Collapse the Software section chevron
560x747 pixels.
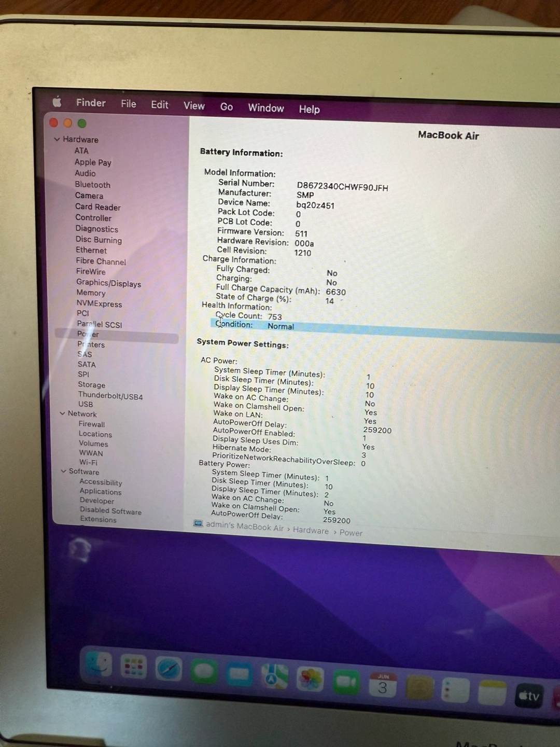[x=64, y=471]
